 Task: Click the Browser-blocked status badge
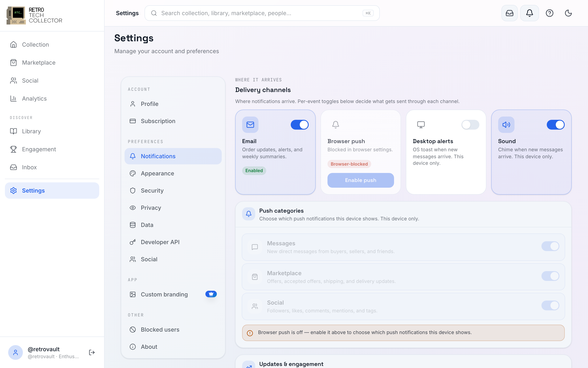coord(349,164)
